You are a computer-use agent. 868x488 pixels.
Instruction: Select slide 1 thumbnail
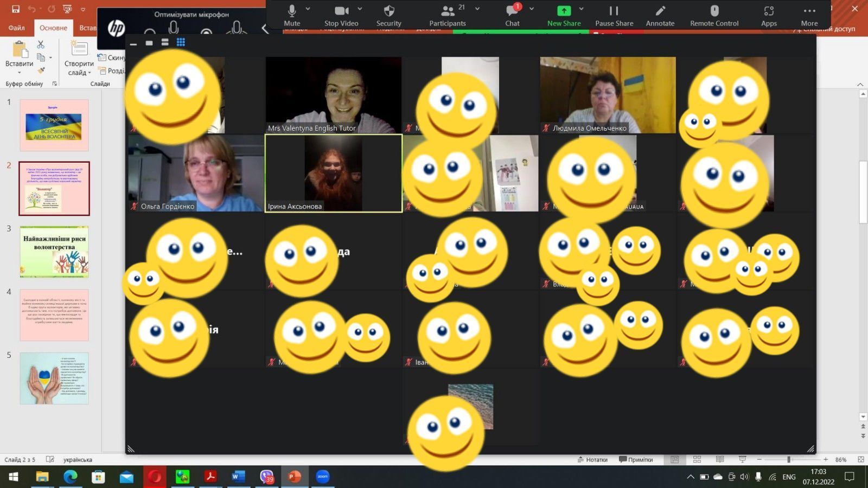coord(54,125)
